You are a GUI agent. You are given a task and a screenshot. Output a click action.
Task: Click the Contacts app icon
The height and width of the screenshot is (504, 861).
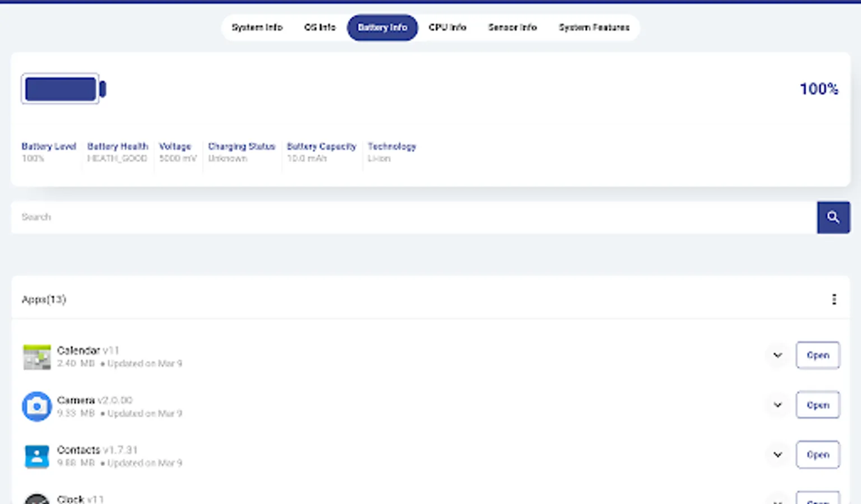(x=36, y=456)
